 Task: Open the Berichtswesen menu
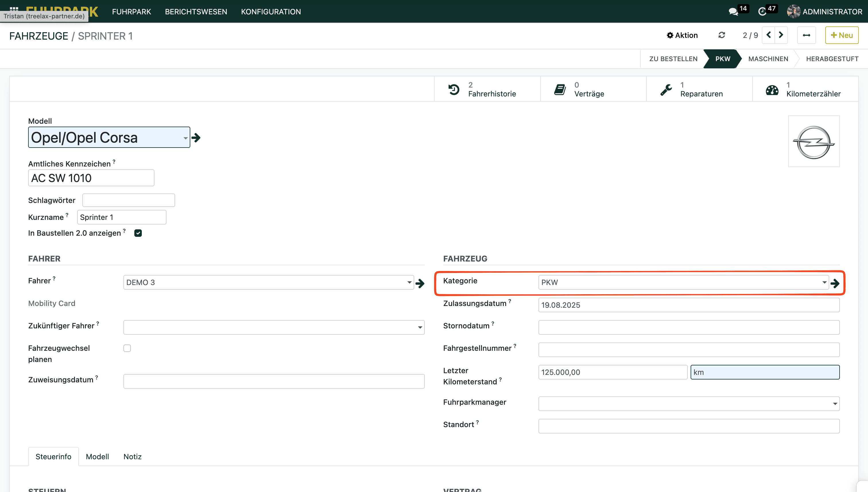(196, 12)
